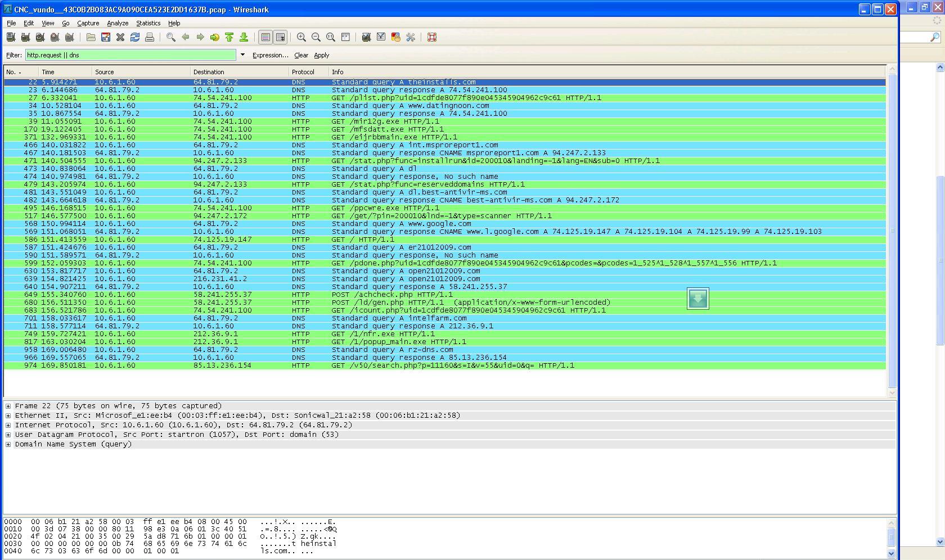Jump to the first packet
The height and width of the screenshot is (560, 945).
[229, 37]
